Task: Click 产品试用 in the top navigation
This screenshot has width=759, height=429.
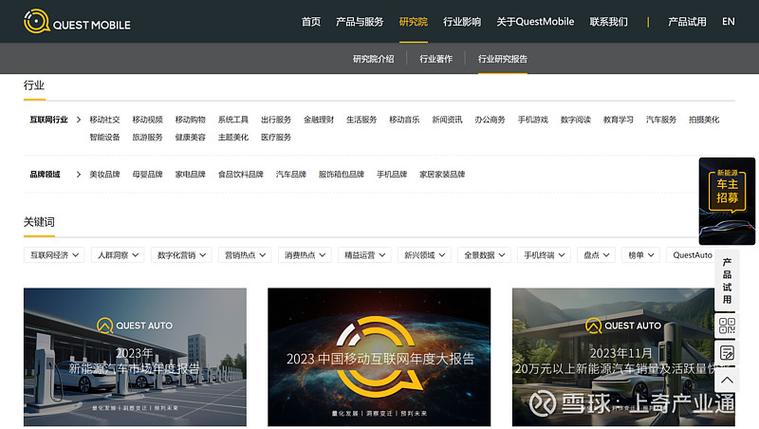Action: coord(687,22)
